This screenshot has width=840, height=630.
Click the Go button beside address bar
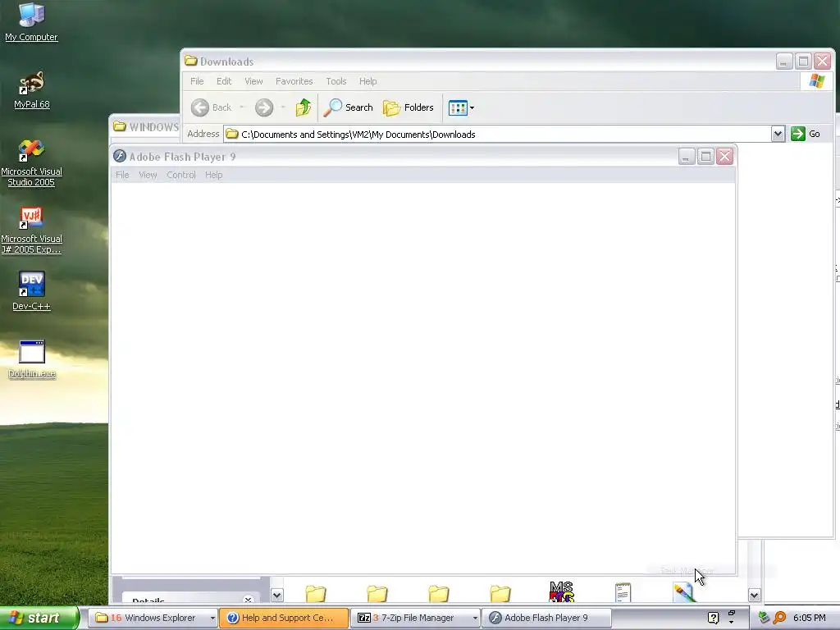[806, 134]
